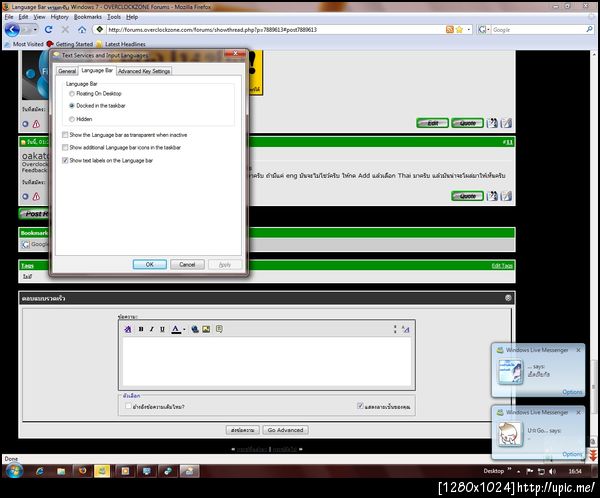Toggle Underline in the reply editor
600x498 pixels.
pyautogui.click(x=162, y=329)
